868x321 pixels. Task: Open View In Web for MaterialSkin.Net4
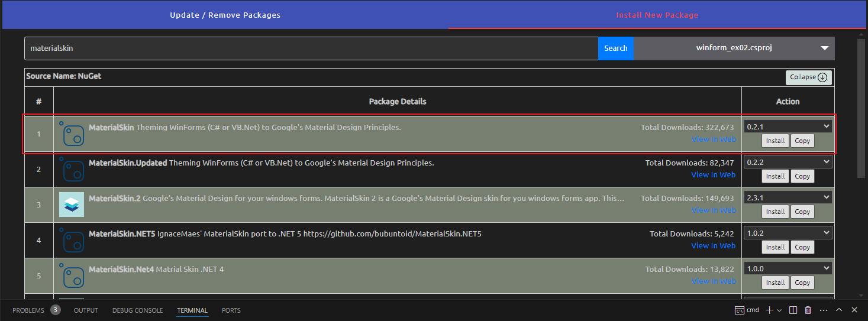click(714, 281)
